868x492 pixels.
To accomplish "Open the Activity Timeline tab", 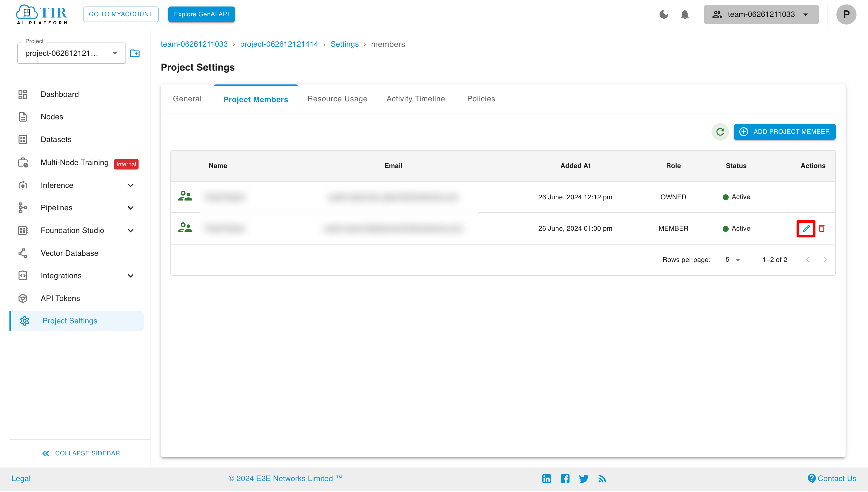I will pos(415,99).
